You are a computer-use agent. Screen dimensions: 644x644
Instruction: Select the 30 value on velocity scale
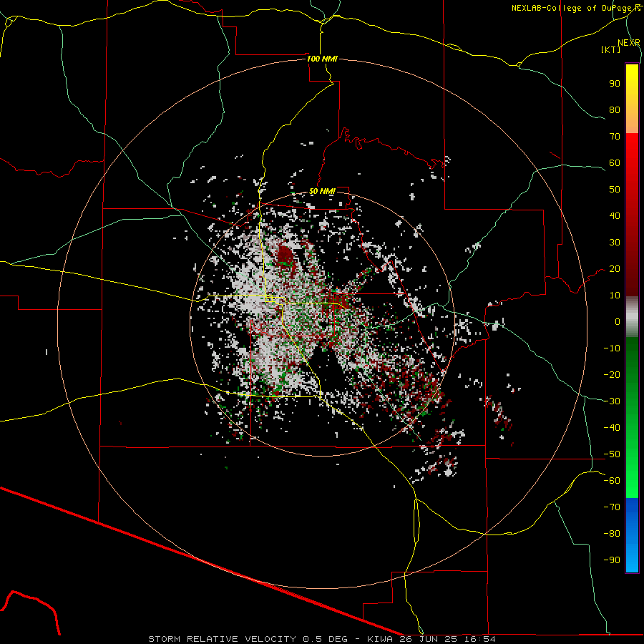(615, 243)
